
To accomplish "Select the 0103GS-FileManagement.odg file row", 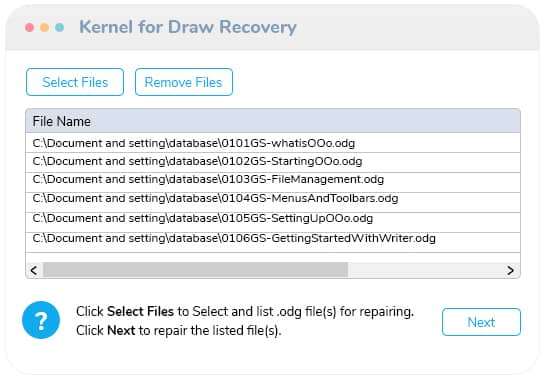I will 273,182.
